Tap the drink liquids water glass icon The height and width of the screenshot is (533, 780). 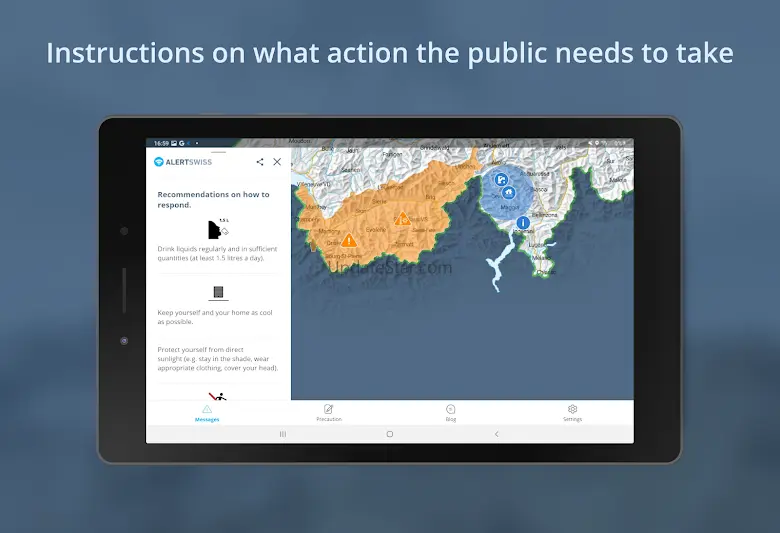coord(217,230)
